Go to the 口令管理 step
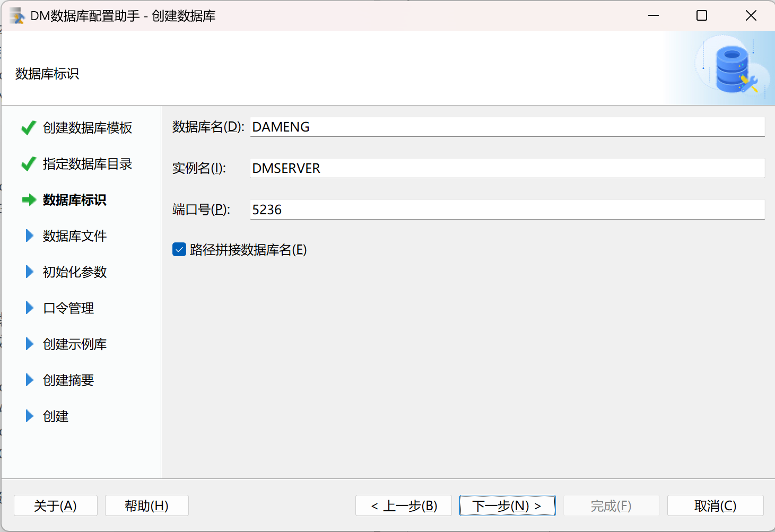This screenshot has height=532, width=775. (x=68, y=308)
